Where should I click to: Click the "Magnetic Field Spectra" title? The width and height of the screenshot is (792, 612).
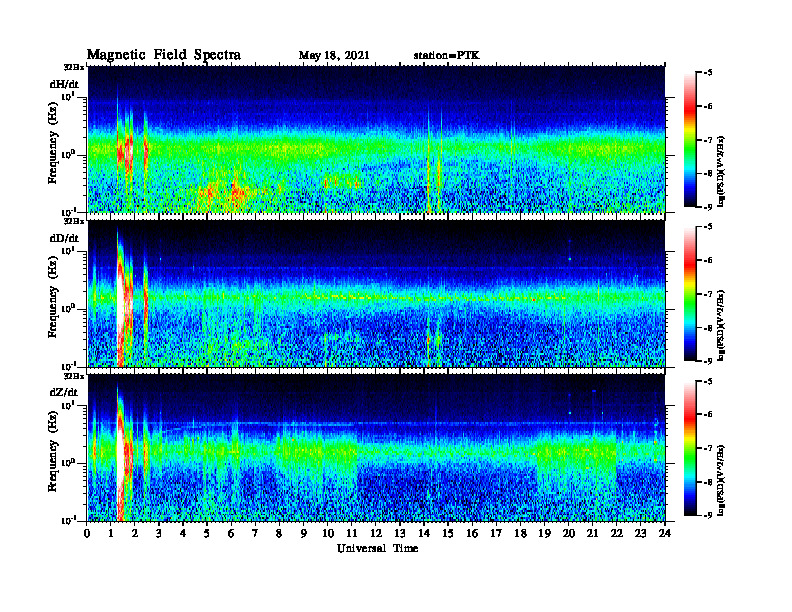point(164,55)
